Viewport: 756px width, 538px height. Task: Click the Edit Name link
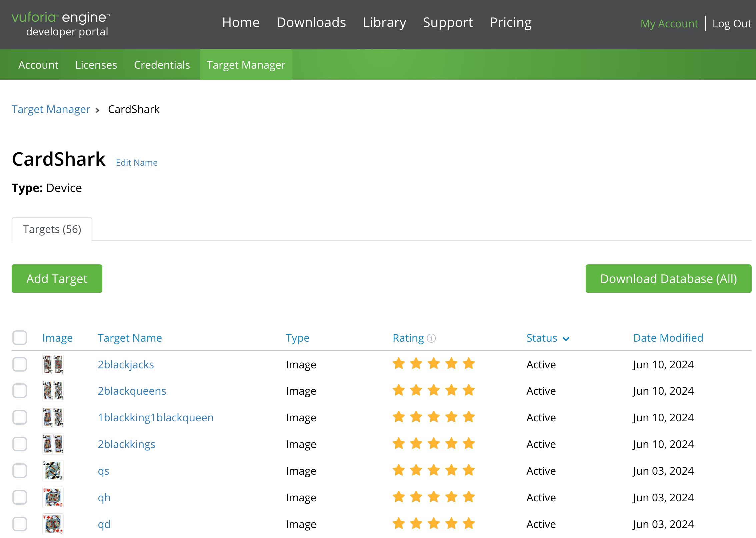(x=137, y=163)
